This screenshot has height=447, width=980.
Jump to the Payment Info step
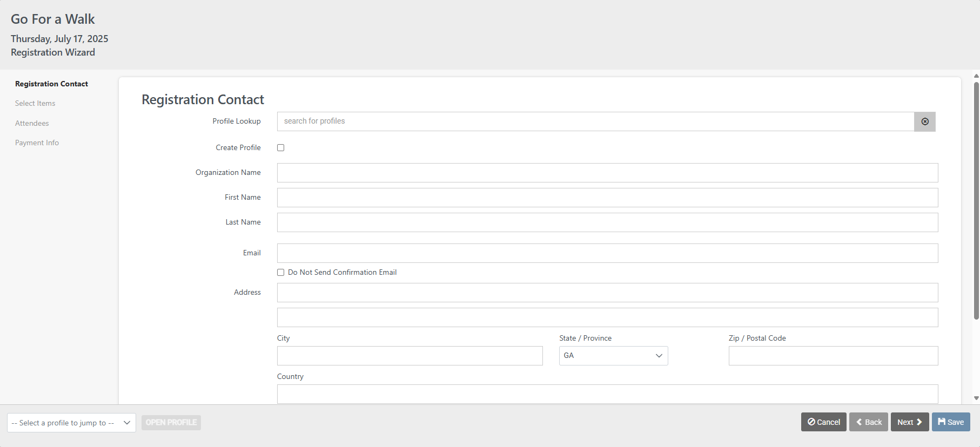37,143
